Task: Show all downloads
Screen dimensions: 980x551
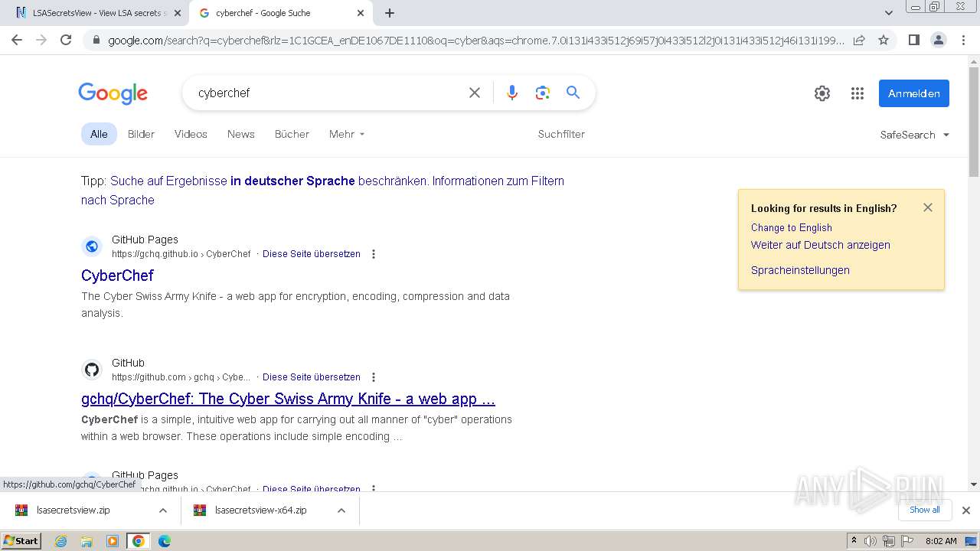Action: click(925, 510)
